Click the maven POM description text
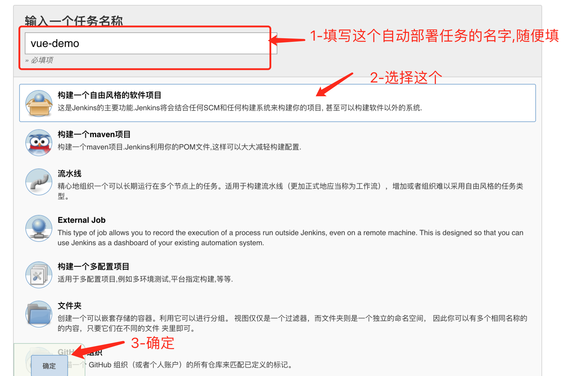588x376 pixels. (179, 147)
